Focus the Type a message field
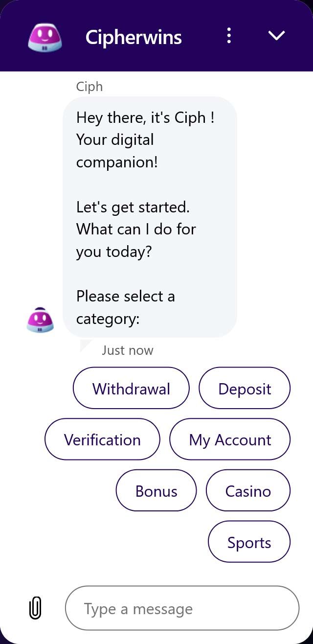The height and width of the screenshot is (644, 313). pos(182,608)
